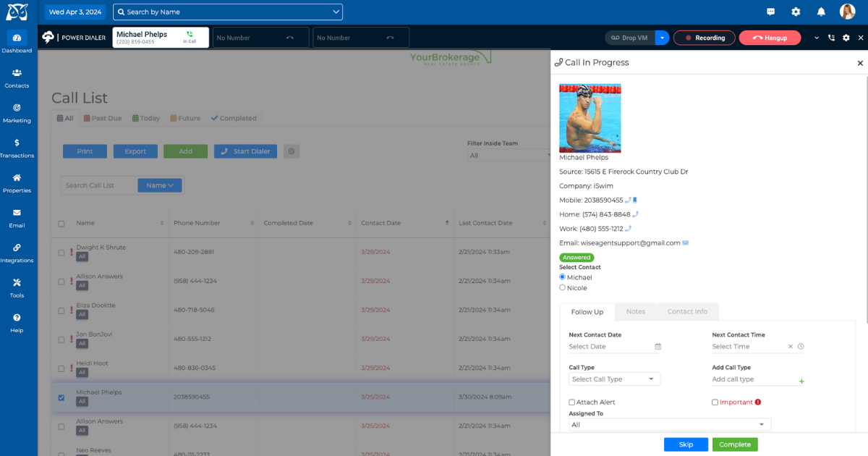Image resolution: width=868 pixels, height=456 pixels.
Task: Open Transactions in the sidebar
Action: (x=17, y=148)
